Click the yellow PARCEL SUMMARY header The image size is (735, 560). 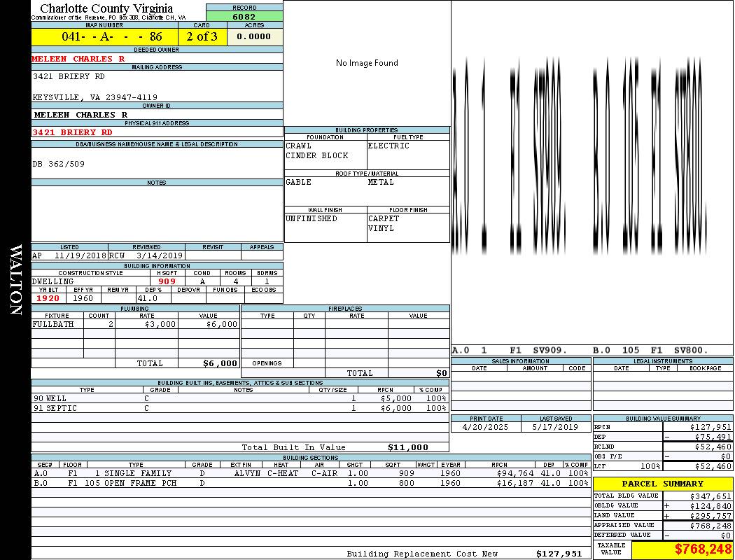coord(662,484)
